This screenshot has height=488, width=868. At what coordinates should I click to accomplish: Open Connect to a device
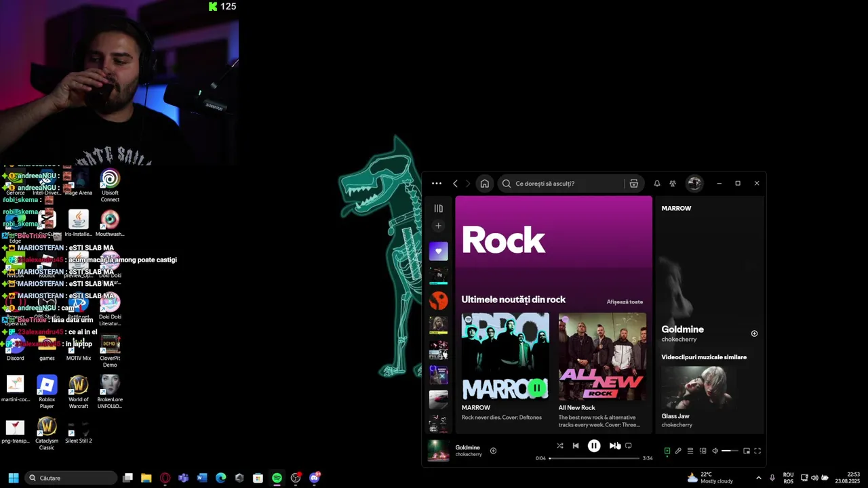click(x=703, y=451)
